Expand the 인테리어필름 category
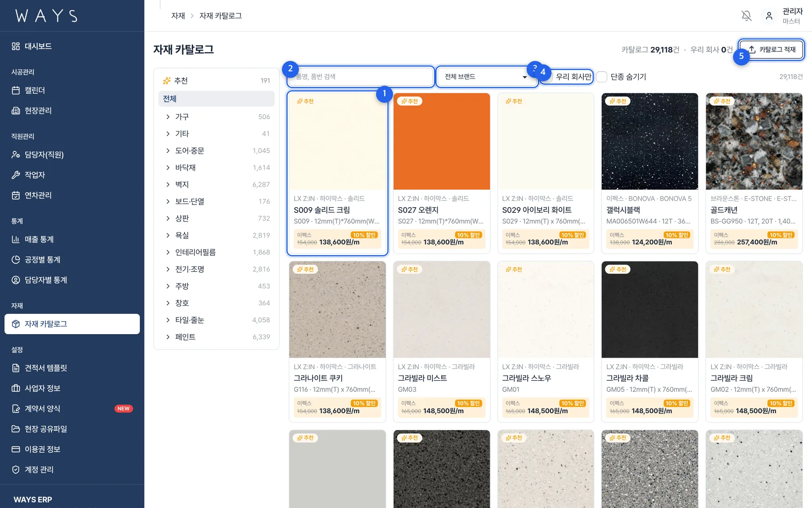The width and height of the screenshot is (812, 508). pyautogui.click(x=168, y=252)
